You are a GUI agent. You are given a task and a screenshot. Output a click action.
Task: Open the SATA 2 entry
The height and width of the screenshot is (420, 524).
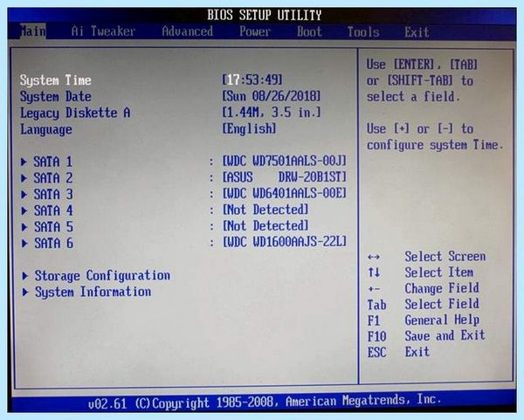(52, 178)
